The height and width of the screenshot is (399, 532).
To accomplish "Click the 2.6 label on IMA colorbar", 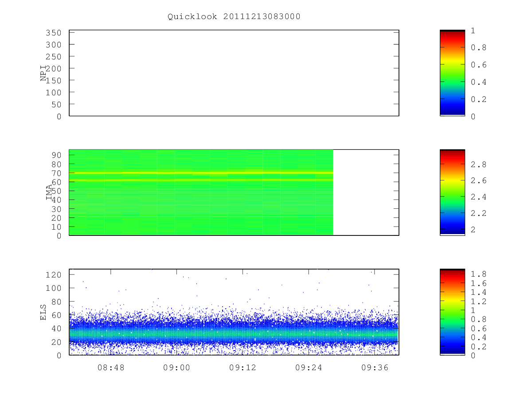I will click(479, 180).
